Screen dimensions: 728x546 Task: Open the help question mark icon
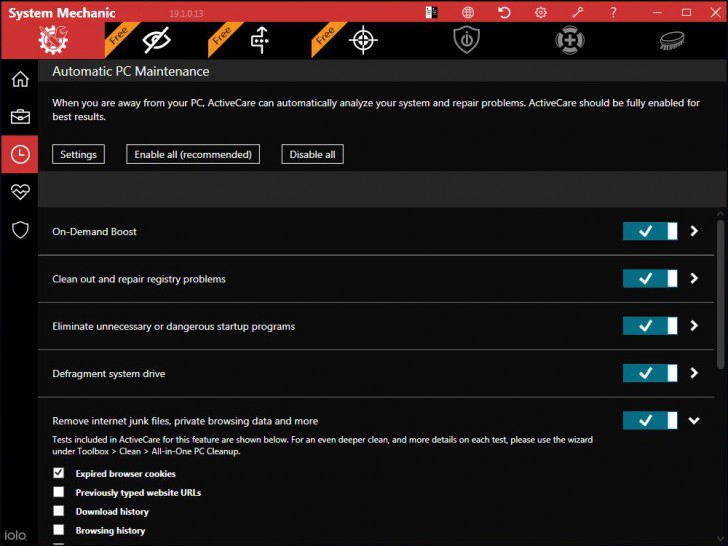coord(613,12)
